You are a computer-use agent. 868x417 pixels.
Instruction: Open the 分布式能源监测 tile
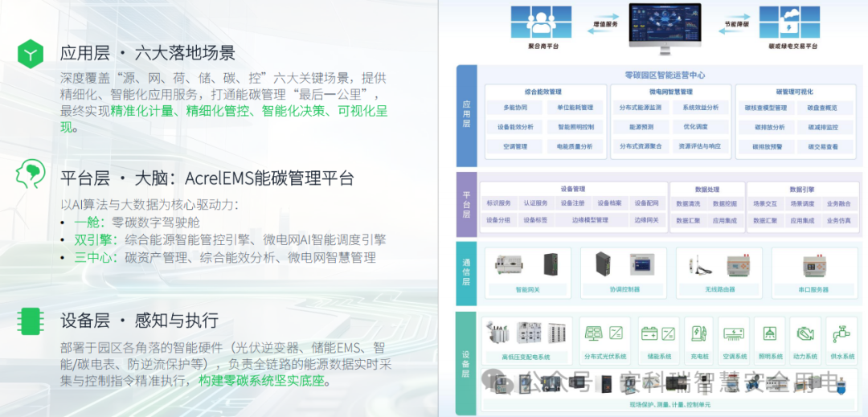pyautogui.click(x=641, y=108)
